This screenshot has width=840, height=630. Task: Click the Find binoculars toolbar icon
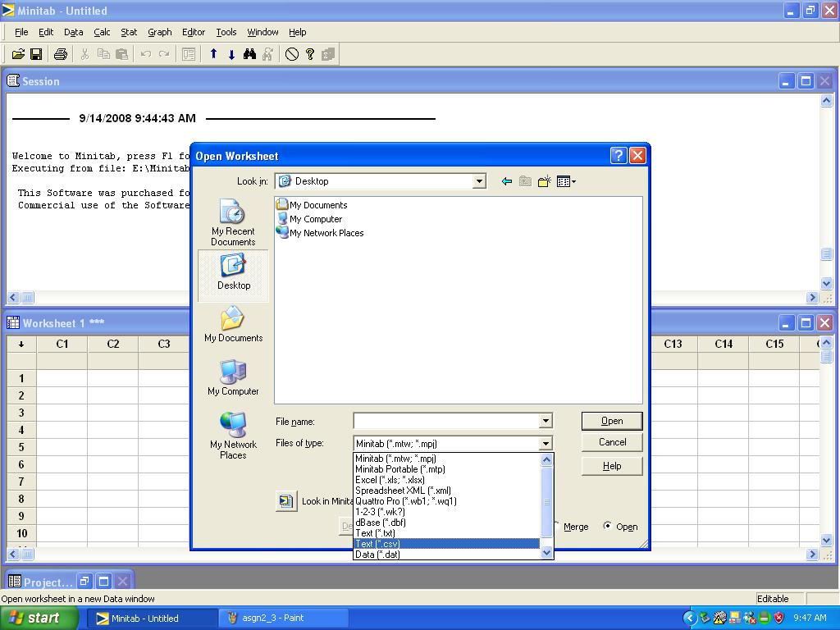pos(249,54)
